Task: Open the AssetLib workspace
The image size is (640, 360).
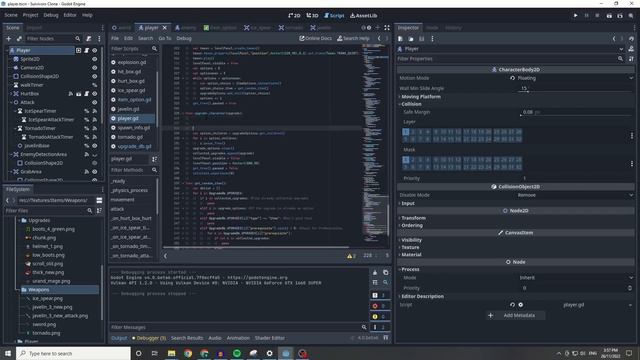Action: [x=363, y=16]
